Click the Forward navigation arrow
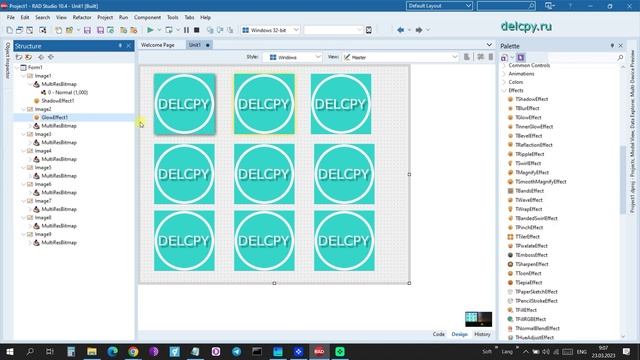 coord(419,30)
